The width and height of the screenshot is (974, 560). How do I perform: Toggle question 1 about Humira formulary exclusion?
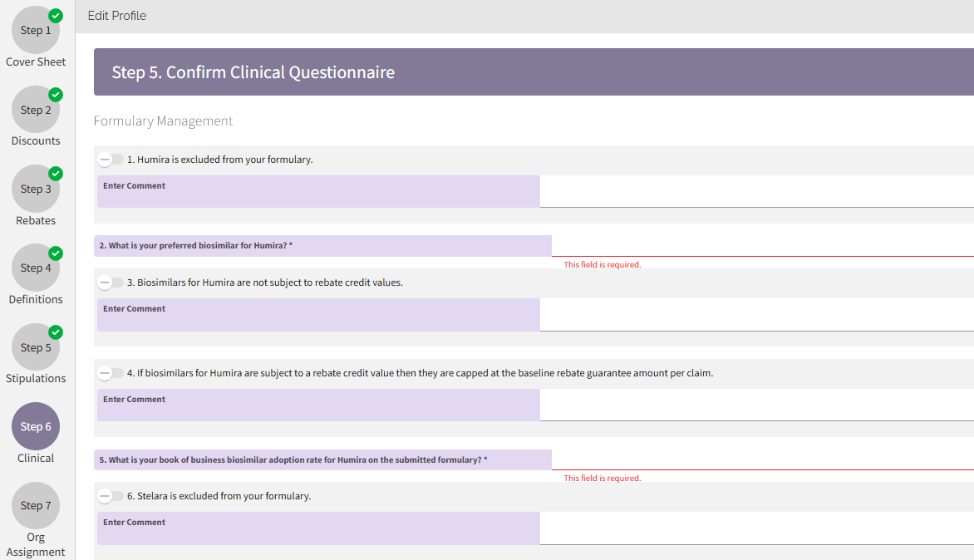click(x=110, y=159)
